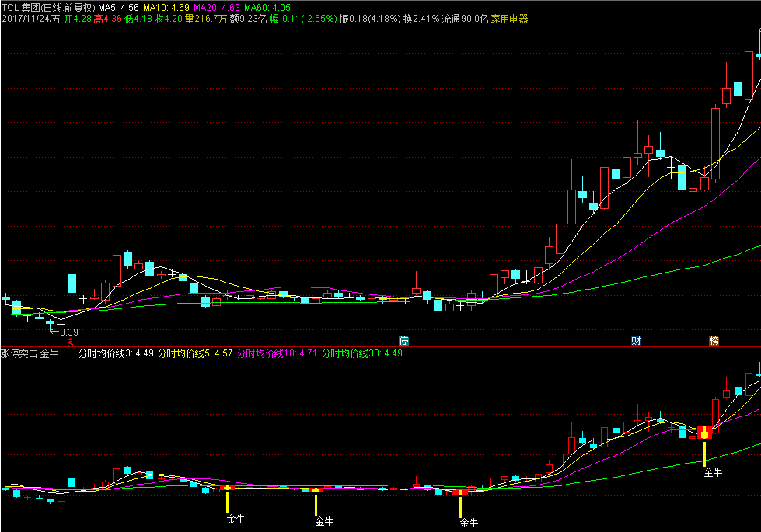The height and width of the screenshot is (532, 761).
Task: Select the 分时均价线5: 4.57 label
Action: pyautogui.click(x=195, y=353)
